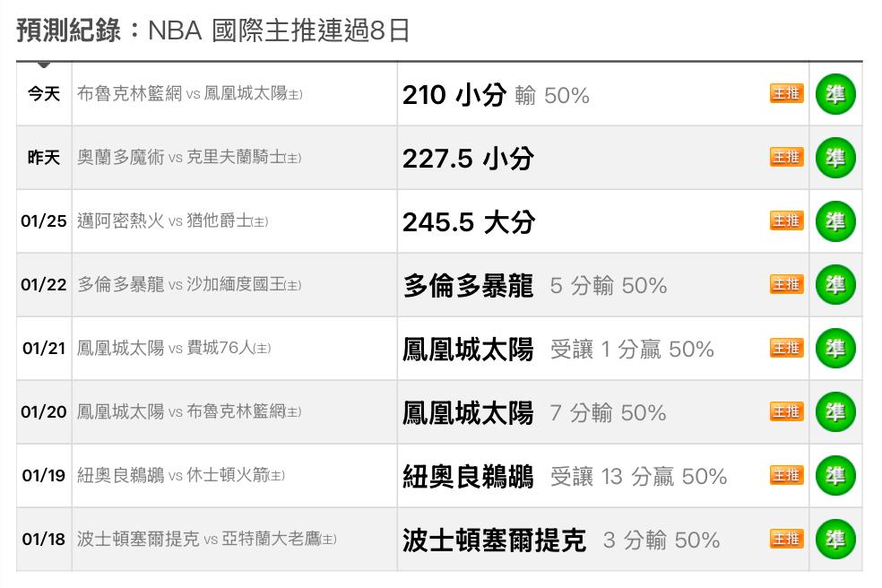The width and height of the screenshot is (882, 588).
Task: Click the green 準 icon in today's row
Action: [834, 94]
